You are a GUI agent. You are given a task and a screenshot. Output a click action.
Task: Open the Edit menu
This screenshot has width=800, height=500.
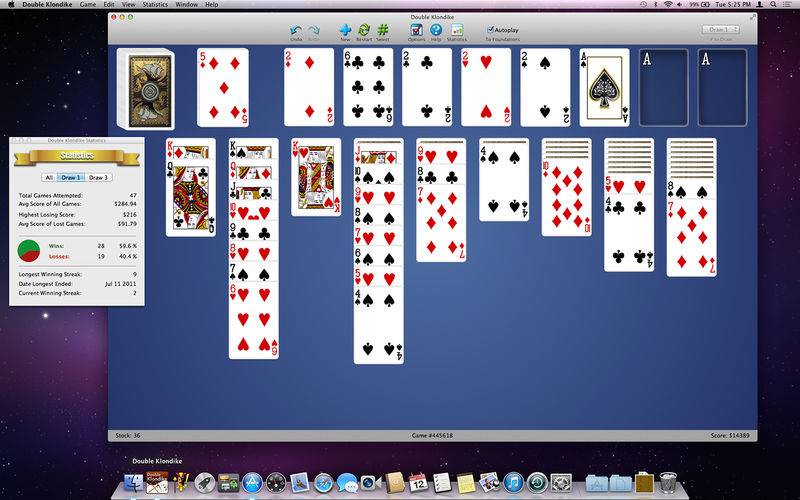[x=109, y=4]
